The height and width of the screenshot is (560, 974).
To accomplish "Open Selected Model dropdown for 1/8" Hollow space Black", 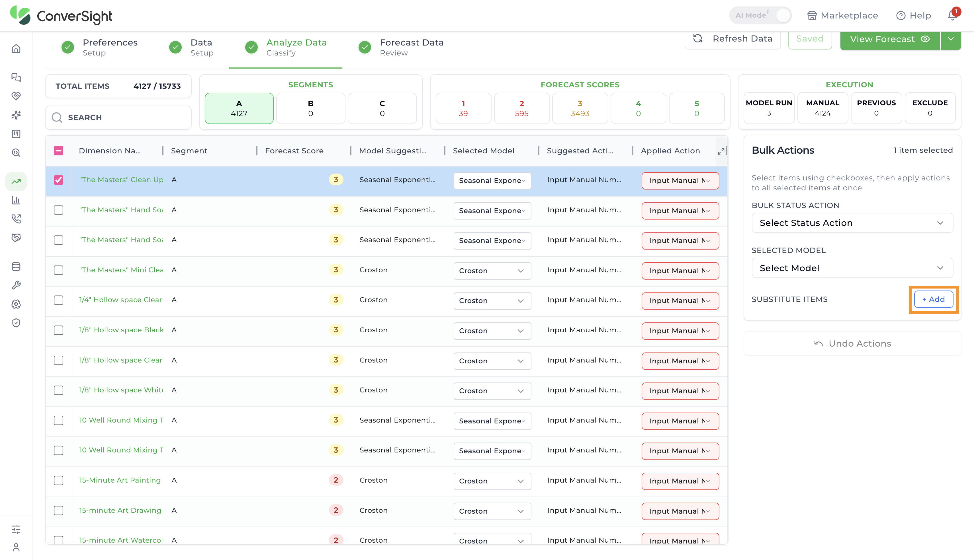I will pos(492,331).
